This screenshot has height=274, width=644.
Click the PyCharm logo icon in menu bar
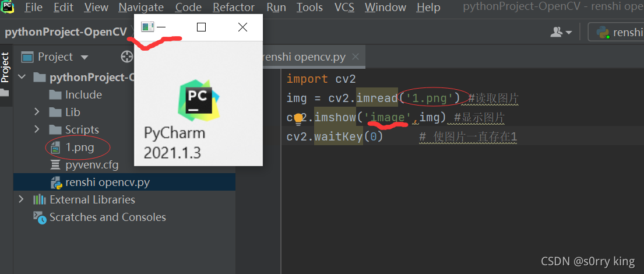pos(7,7)
